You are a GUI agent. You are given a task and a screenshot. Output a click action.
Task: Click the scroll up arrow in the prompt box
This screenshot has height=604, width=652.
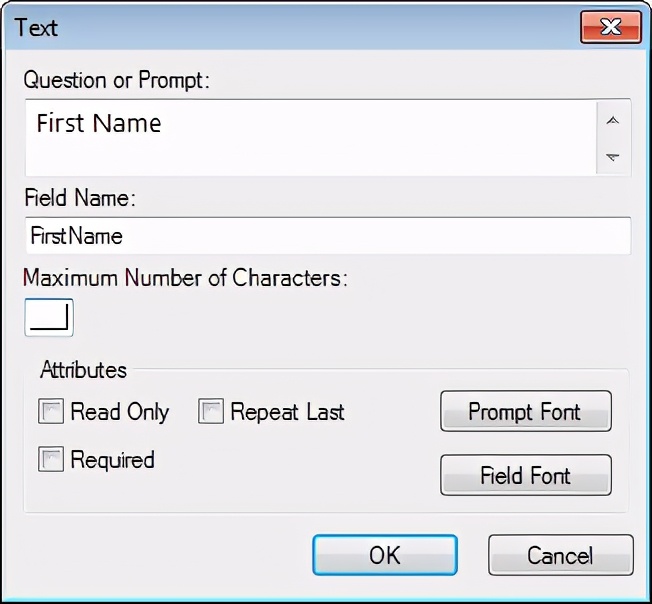(613, 122)
